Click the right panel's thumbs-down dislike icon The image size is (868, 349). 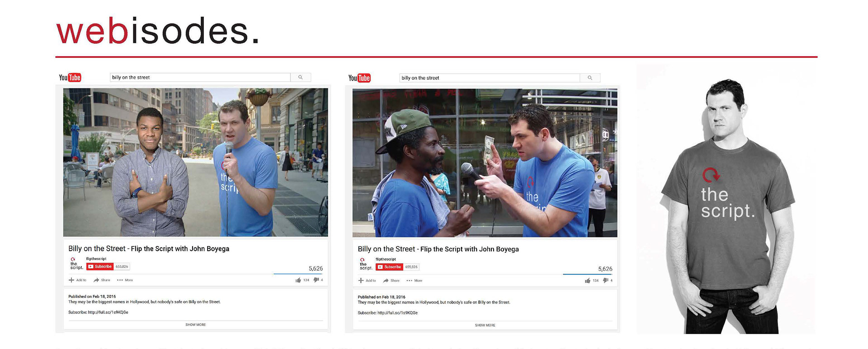click(606, 280)
